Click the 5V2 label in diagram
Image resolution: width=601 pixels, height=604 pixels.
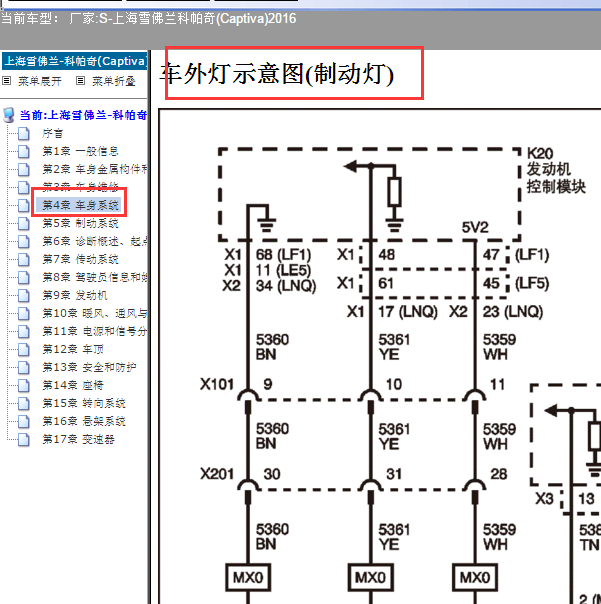coord(475,227)
